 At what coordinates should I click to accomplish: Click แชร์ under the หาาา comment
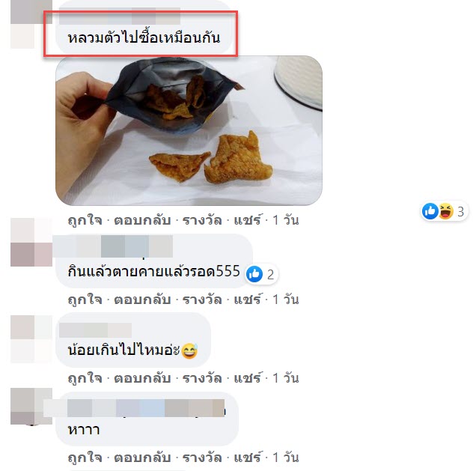247,458
